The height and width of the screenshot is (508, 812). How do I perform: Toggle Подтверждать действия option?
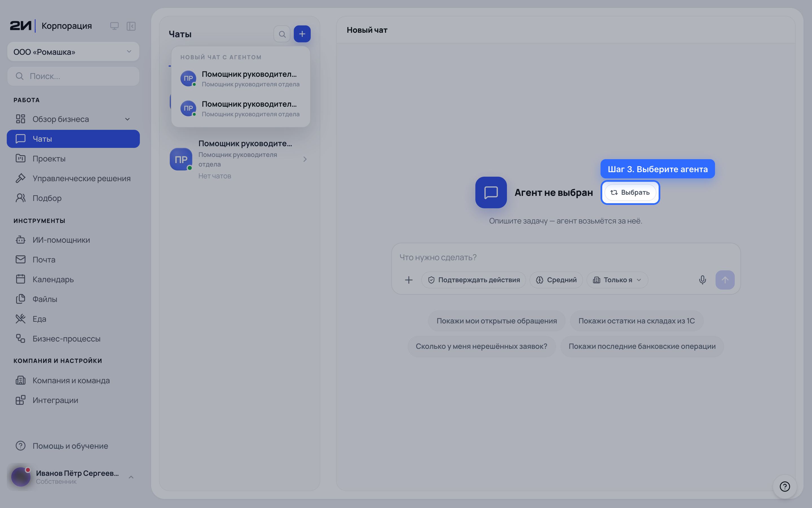[x=473, y=280]
